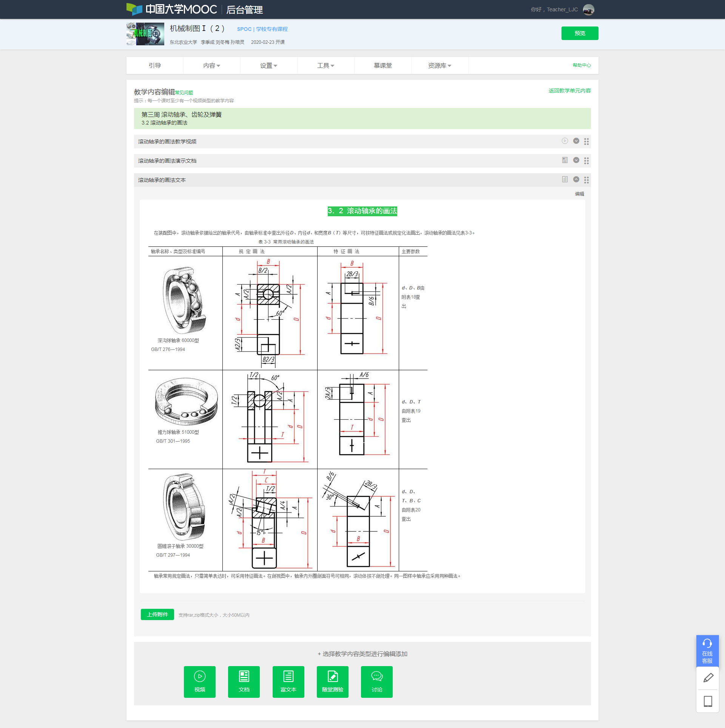725x728 pixels.
Task: Click the drag handle dots on 滚动轴承的画法文本 row
Action: (x=586, y=180)
